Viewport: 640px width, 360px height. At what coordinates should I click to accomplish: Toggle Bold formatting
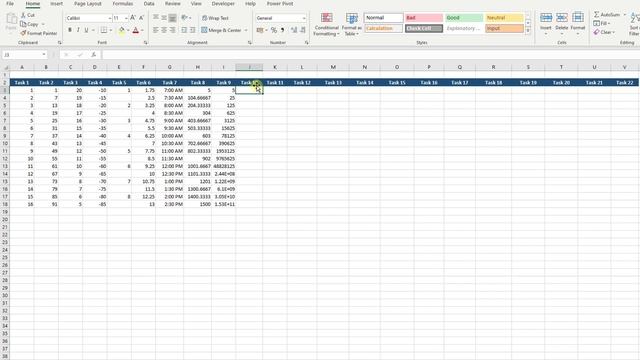point(70,30)
